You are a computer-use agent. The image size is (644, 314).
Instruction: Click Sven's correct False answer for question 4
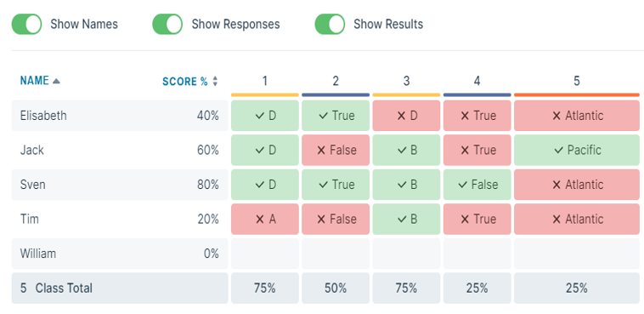click(x=477, y=185)
